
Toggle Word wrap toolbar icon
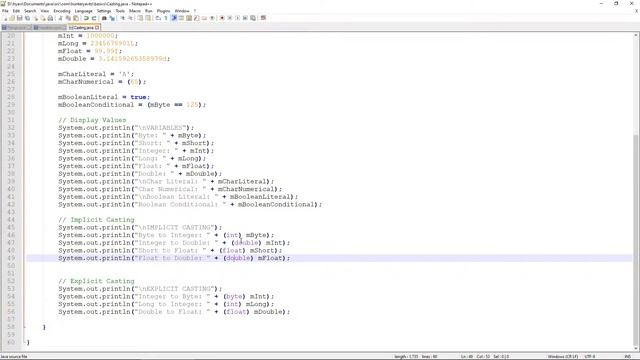(x=158, y=18)
